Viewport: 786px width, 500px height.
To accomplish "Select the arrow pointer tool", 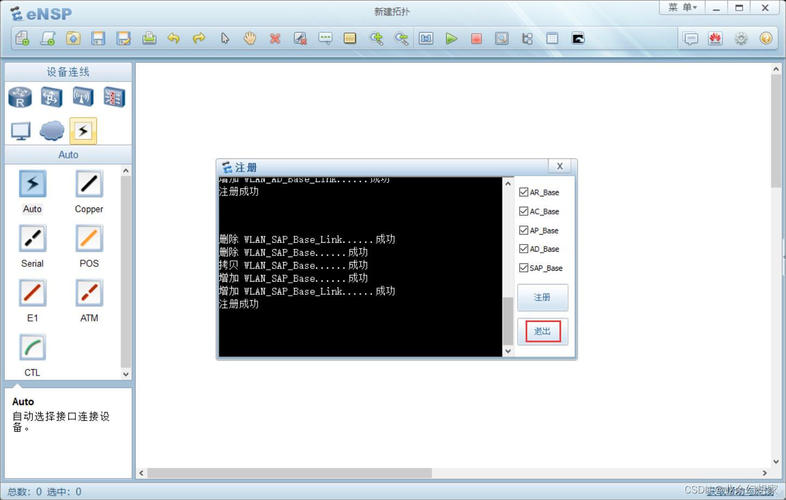I will [x=225, y=39].
